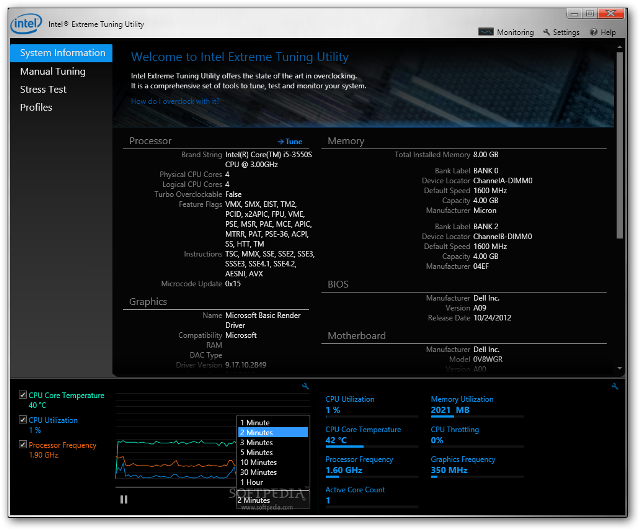Click the Total Installed Memory 8.00 GB value

coord(486,154)
